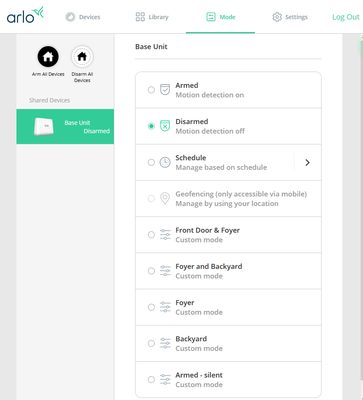Viewport: 363px width, 400px height.
Task: Click the Shared Devices heading
Action: point(49,100)
